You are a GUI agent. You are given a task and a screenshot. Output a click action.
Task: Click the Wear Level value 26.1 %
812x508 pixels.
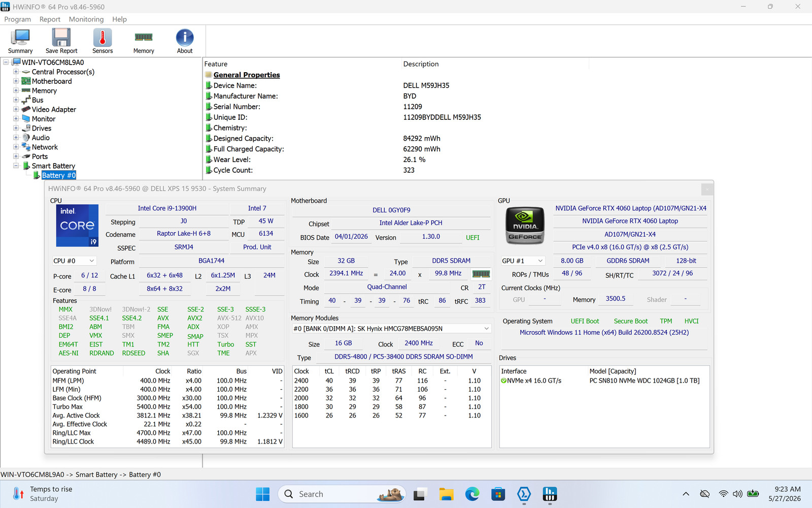414,160
